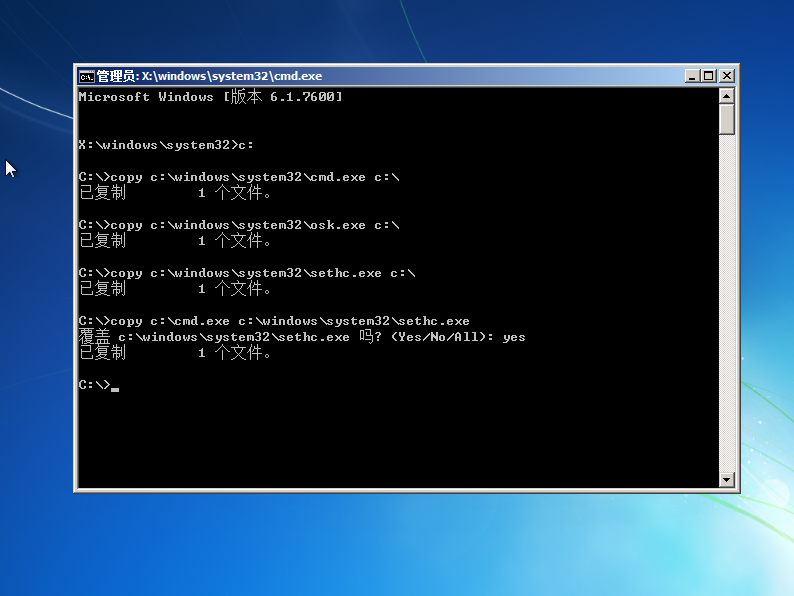Click the copy c:\cmd.exe to sethc.exe command
794x596 pixels.
(x=274, y=321)
